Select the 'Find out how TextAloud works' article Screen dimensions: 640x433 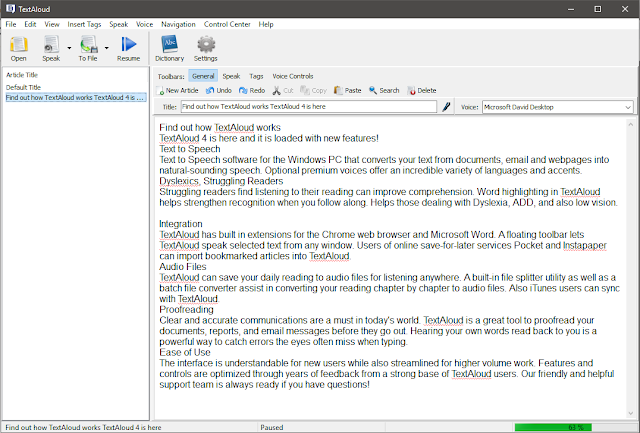pyautogui.click(x=76, y=98)
